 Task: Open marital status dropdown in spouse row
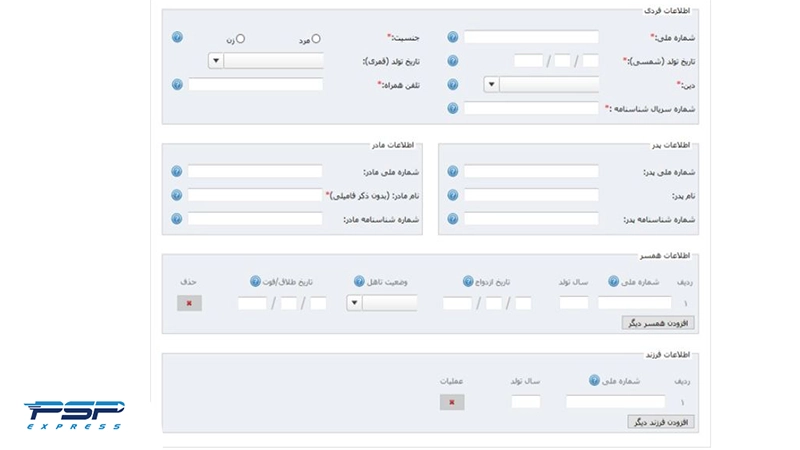tap(354, 303)
